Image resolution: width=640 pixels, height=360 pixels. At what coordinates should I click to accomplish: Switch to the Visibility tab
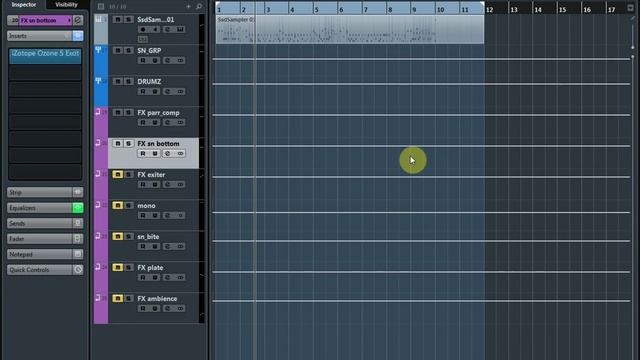click(66, 4)
